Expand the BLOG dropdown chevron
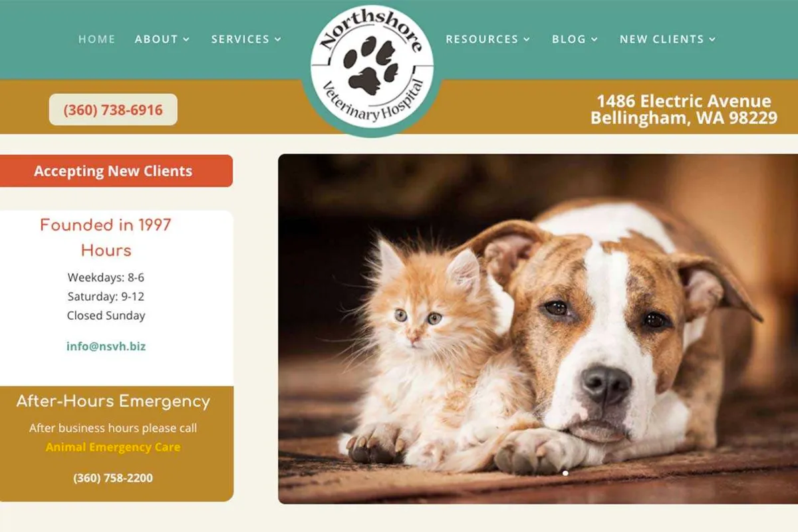 595,40
